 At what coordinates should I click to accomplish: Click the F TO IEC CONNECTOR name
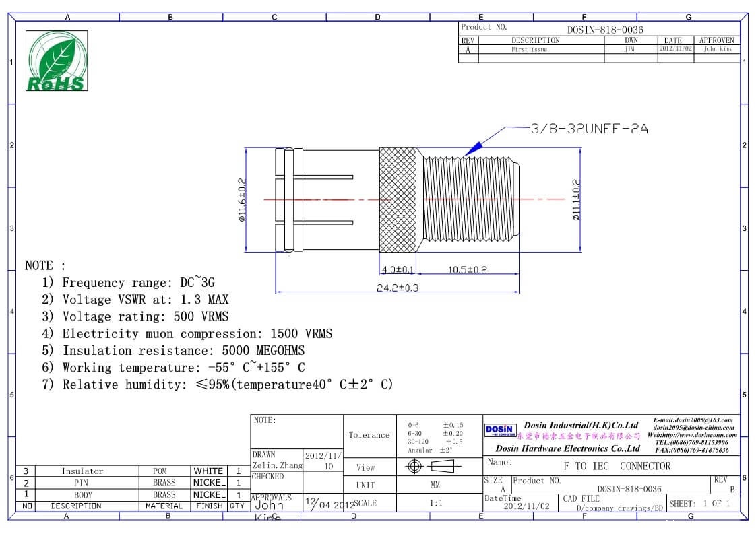[617, 466]
